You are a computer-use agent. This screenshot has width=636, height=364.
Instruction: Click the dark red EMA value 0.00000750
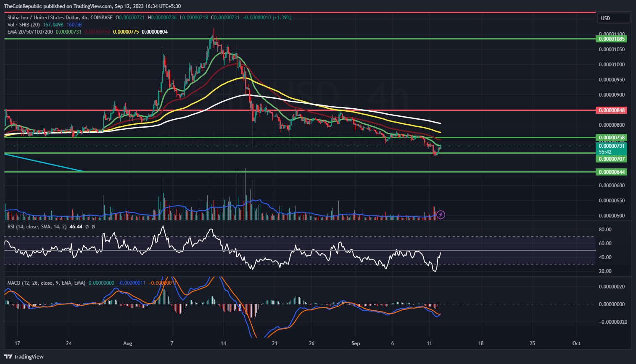97,32
